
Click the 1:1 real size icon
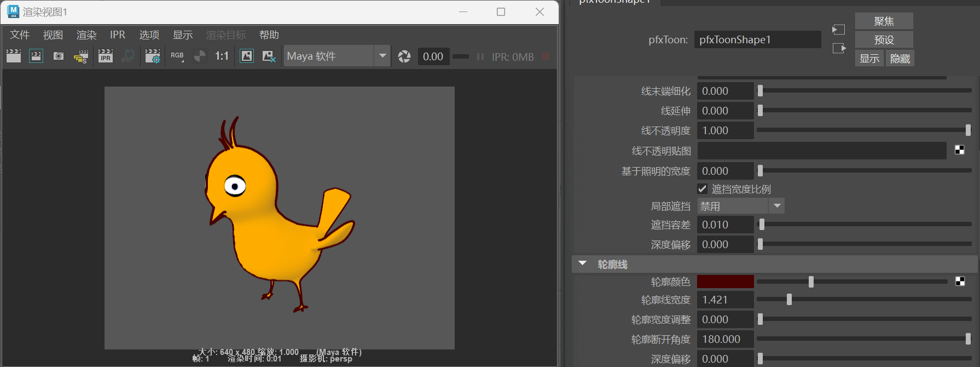[222, 56]
